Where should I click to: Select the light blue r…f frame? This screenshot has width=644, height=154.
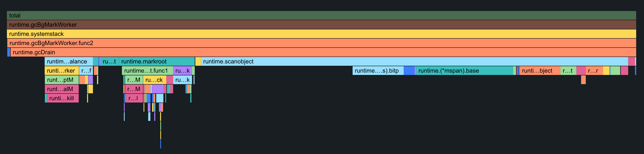coord(86,71)
